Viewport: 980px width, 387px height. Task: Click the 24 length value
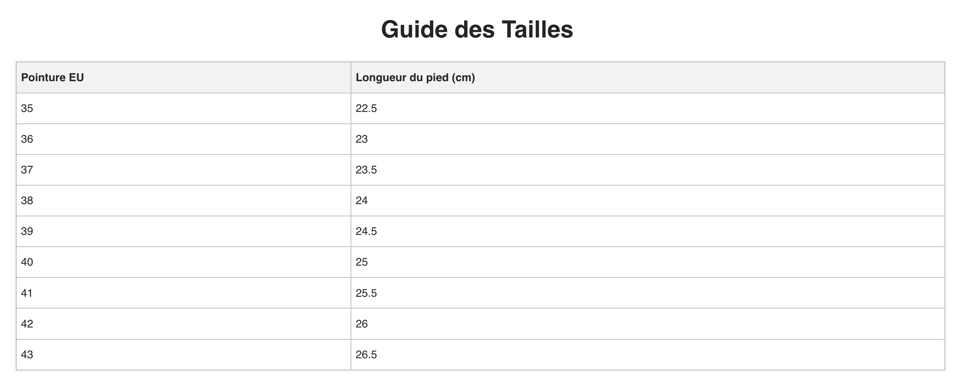(362, 201)
